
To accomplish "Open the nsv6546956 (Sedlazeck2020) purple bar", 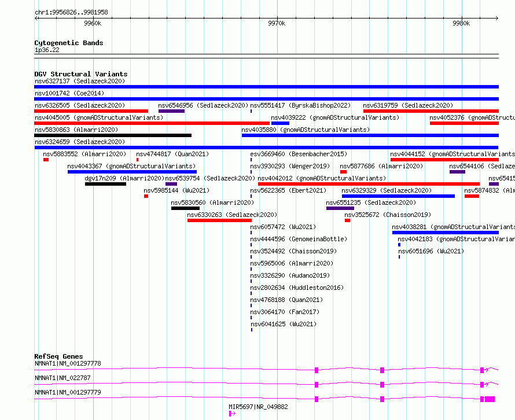I will [x=171, y=111].
